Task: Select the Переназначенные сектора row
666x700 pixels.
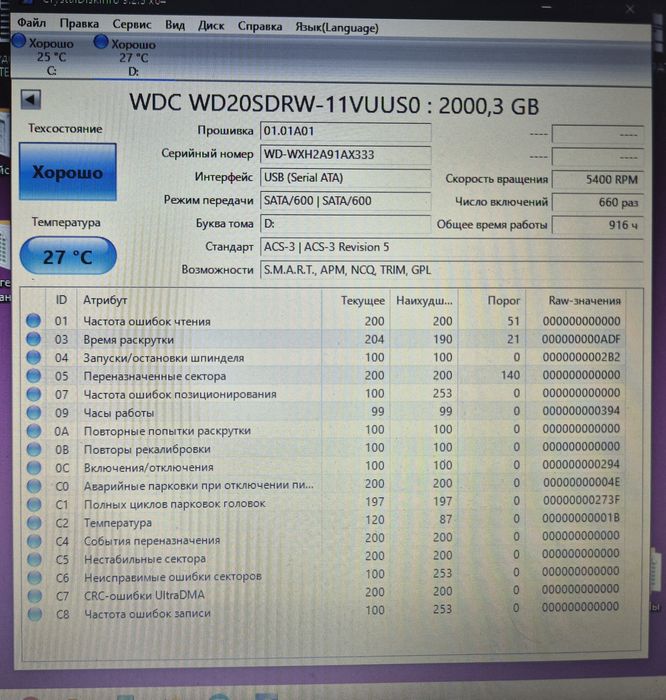Action: click(324, 375)
